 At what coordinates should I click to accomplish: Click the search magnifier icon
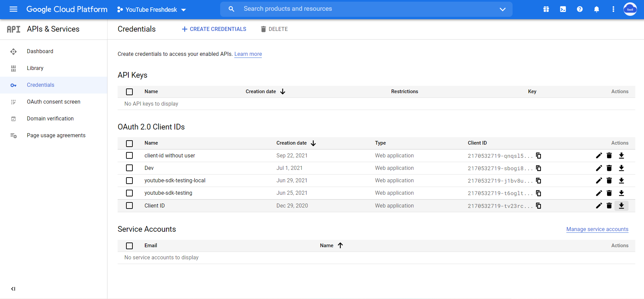[231, 9]
